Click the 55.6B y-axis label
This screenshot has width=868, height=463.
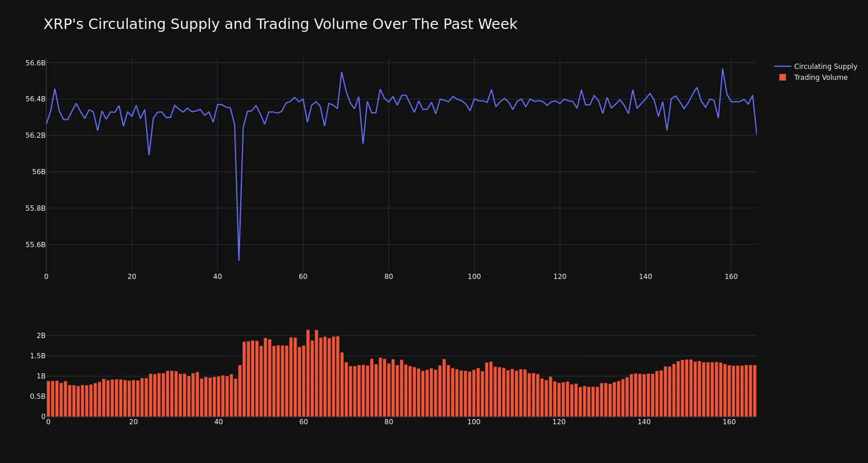click(x=35, y=245)
